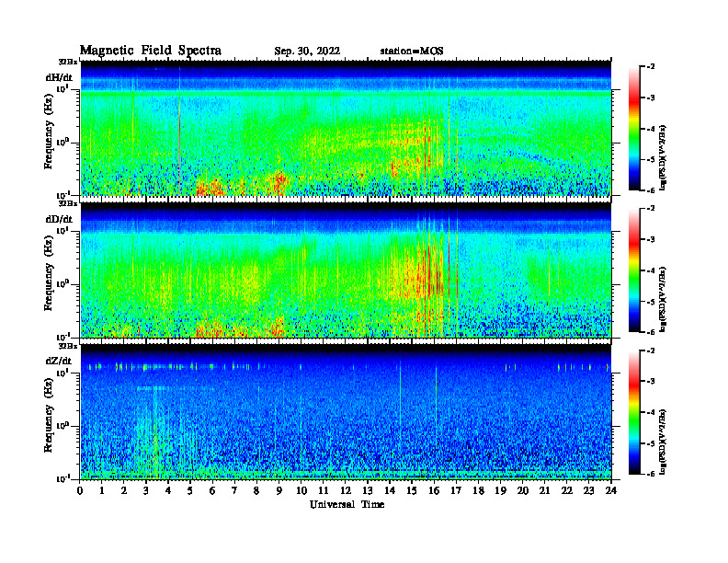Viewport: 728px width, 563px height.
Task: Click the color scale bar beside dD/dt
Action: point(634,270)
